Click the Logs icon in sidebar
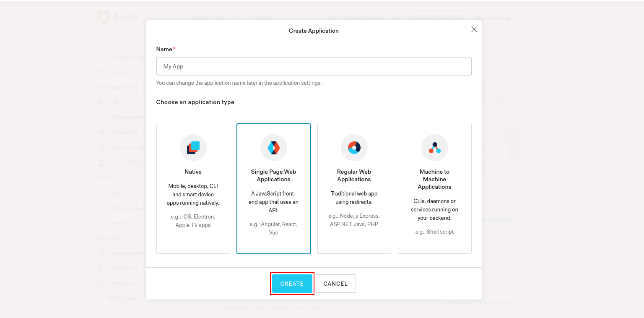Viewport: 644px width, 318px height. pyautogui.click(x=101, y=238)
